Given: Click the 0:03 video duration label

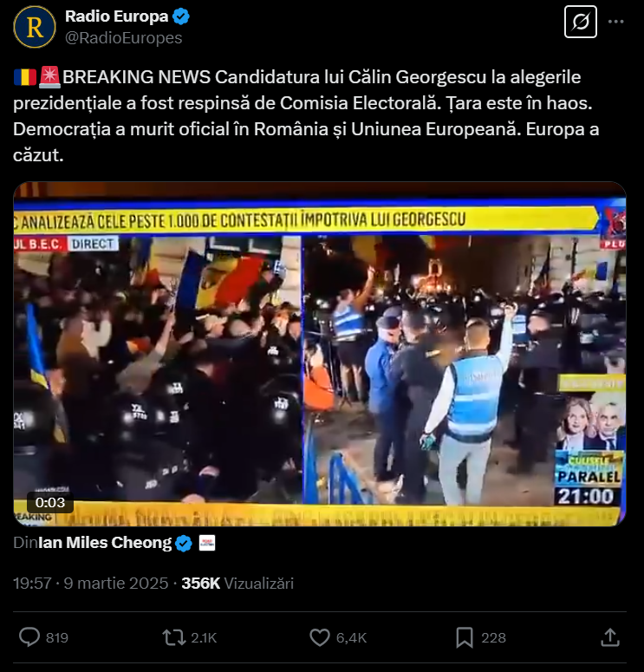Looking at the screenshot, I should (50, 502).
